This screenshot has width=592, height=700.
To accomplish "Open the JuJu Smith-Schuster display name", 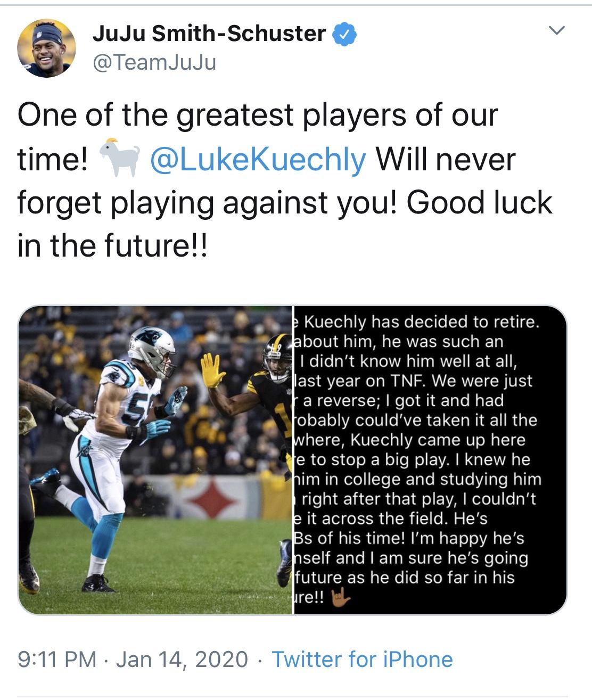I will (x=209, y=34).
